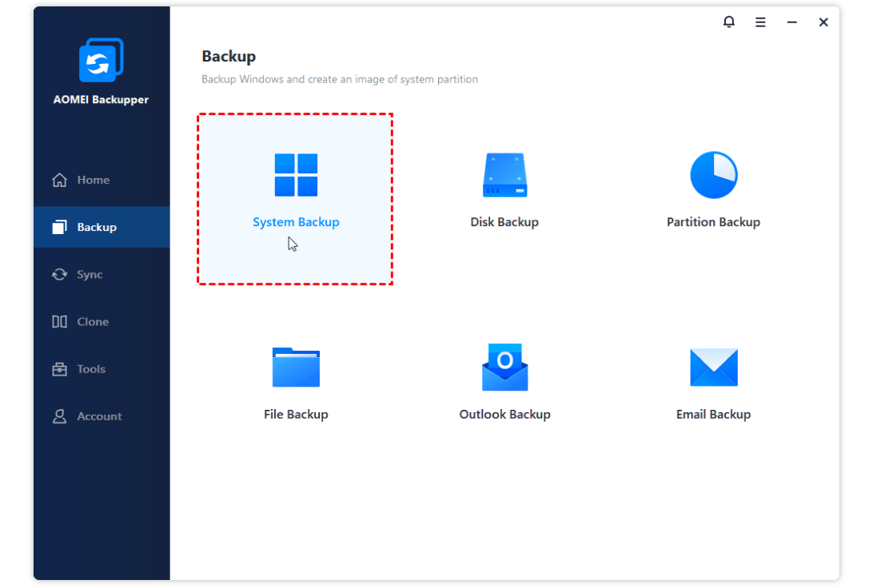Open the Tools sidebar label
The width and height of the screenshot is (873, 588).
coord(91,369)
